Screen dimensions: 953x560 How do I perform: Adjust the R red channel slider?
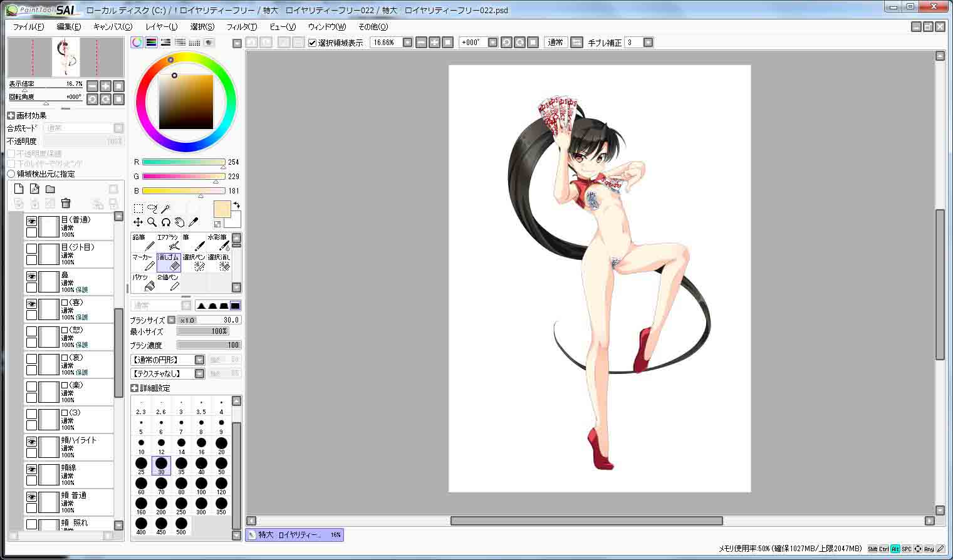184,162
